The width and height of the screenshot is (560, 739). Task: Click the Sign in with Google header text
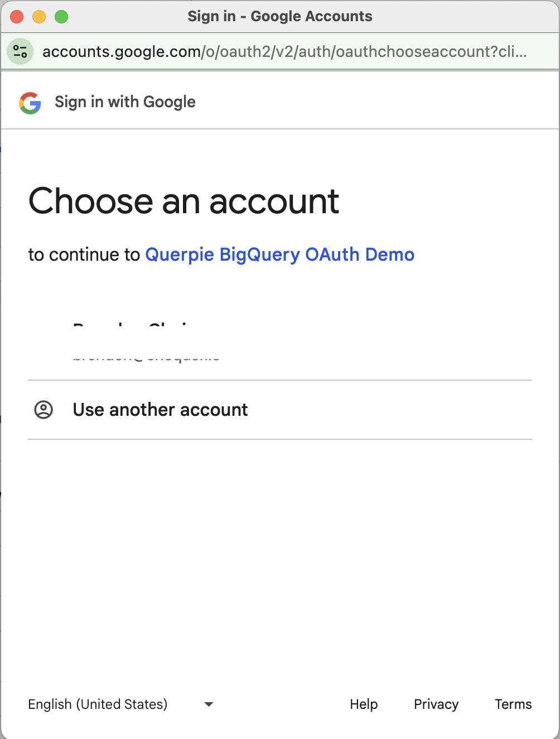click(125, 102)
